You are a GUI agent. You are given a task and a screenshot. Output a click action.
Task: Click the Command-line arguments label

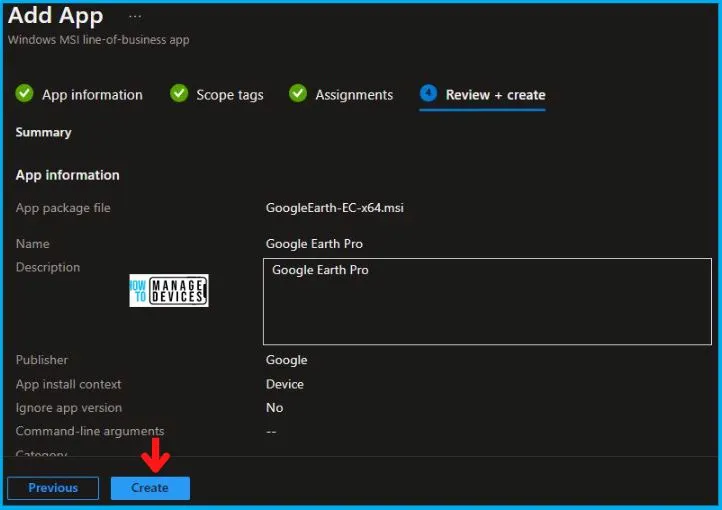90,431
